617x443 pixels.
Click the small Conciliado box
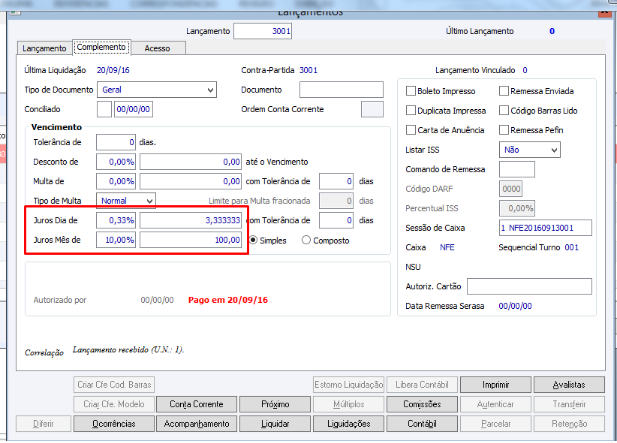click(104, 109)
